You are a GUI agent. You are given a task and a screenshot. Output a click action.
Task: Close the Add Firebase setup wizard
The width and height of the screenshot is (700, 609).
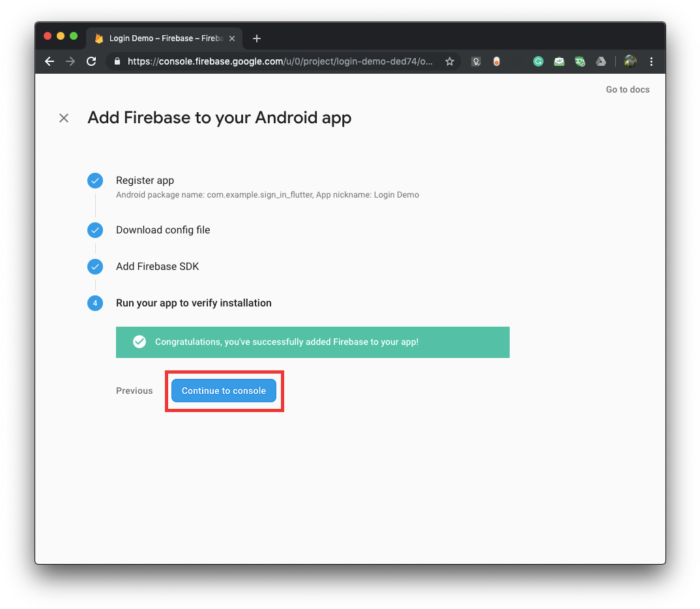coord(64,118)
